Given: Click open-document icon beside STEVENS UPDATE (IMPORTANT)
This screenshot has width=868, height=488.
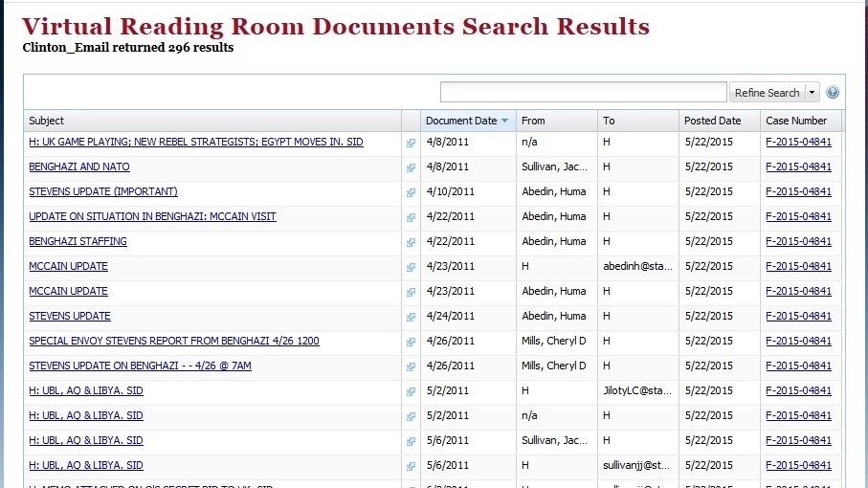Looking at the screenshot, I should pos(411,192).
